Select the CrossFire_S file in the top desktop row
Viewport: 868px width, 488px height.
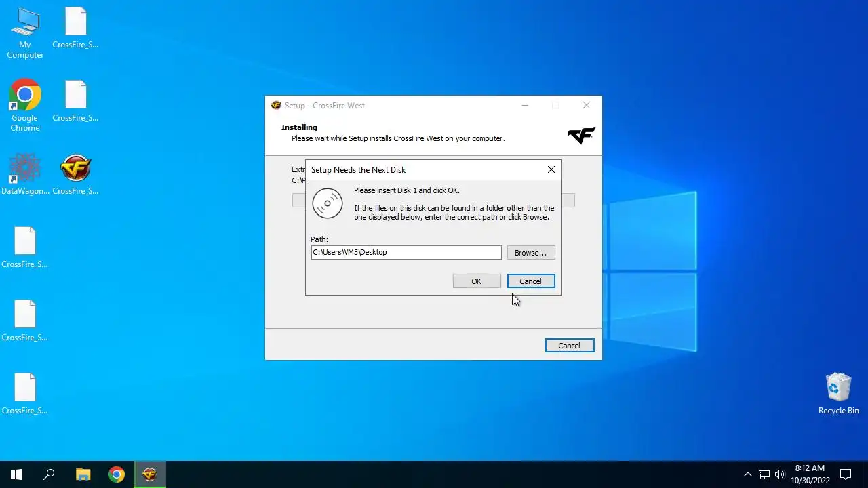coord(75,28)
